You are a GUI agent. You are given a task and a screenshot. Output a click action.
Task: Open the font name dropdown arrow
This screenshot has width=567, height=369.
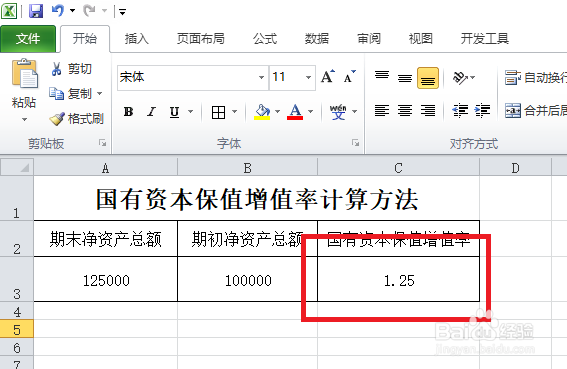pyautogui.click(x=261, y=77)
